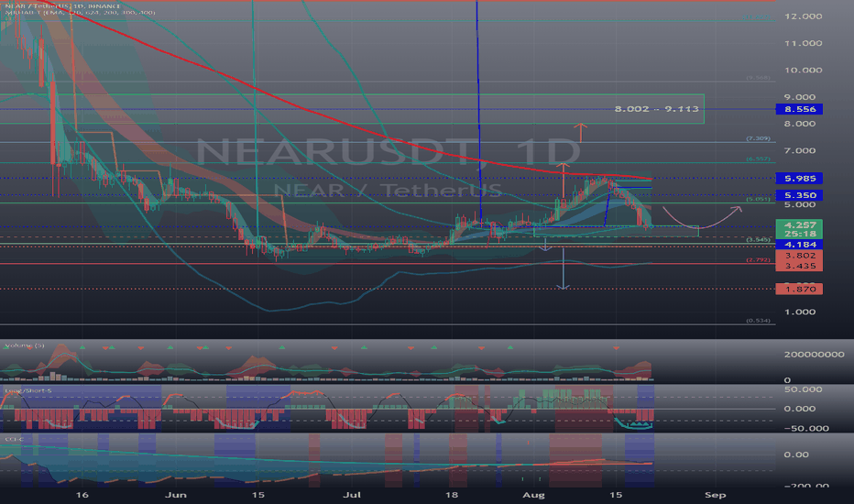Select the 5.350 price level tag

[799, 195]
